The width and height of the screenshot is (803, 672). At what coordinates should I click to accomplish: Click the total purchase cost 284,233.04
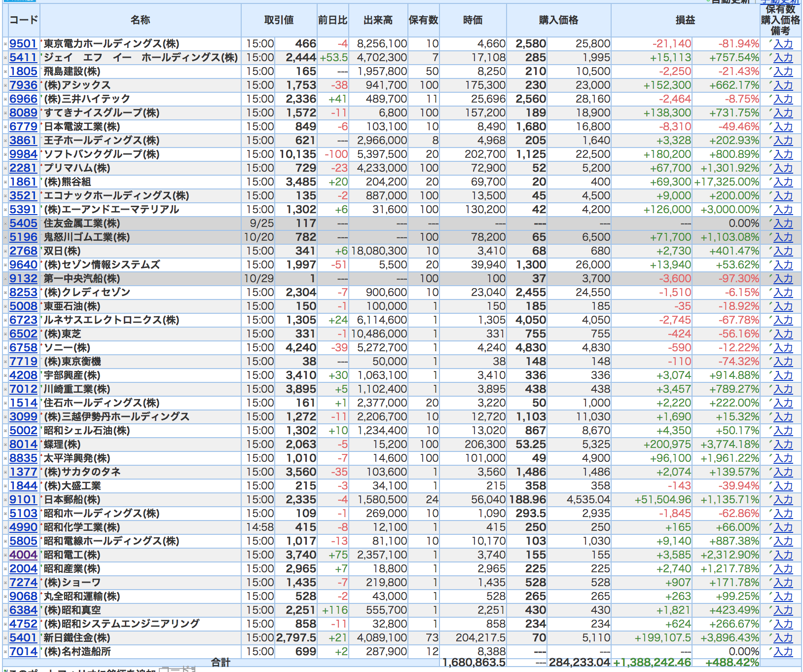coord(580,663)
